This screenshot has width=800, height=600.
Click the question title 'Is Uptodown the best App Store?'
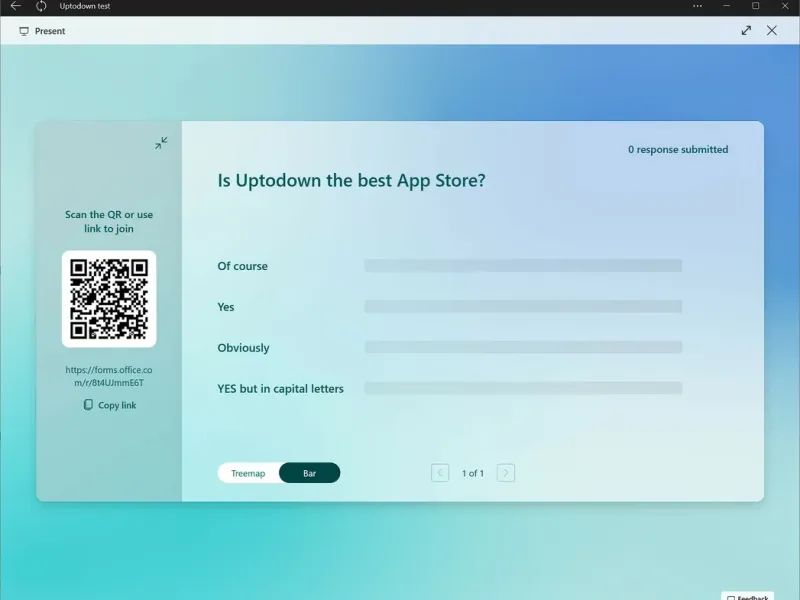coord(352,181)
